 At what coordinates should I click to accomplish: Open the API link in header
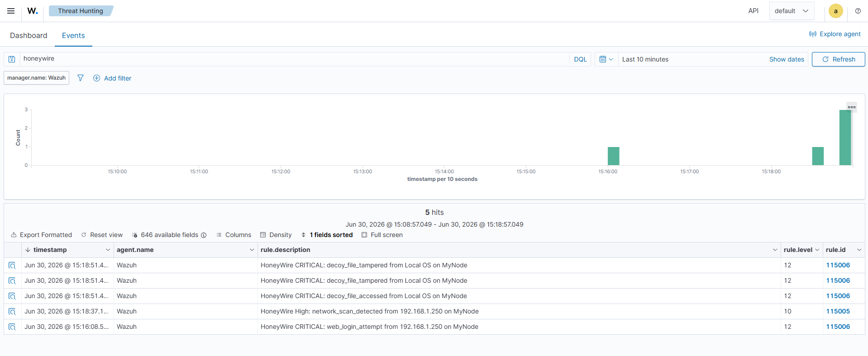click(x=753, y=11)
